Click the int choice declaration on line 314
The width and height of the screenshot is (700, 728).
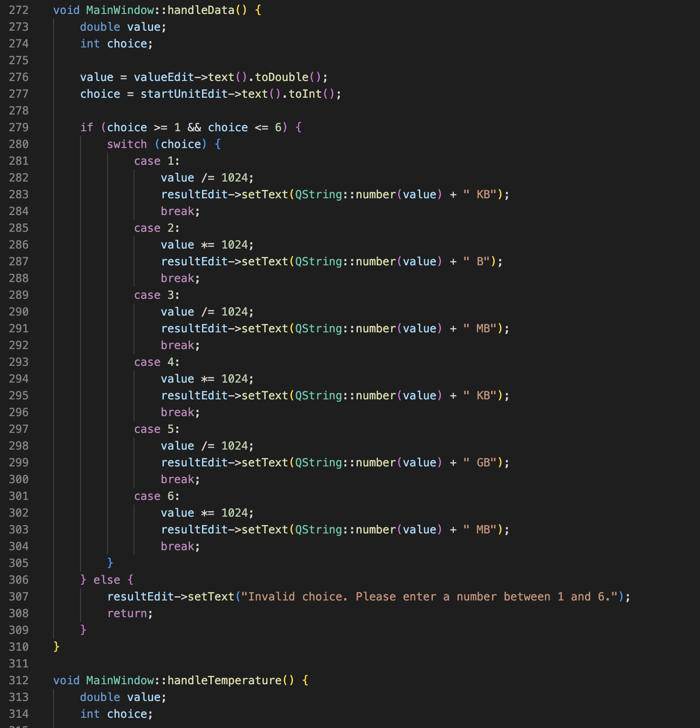coord(115,714)
